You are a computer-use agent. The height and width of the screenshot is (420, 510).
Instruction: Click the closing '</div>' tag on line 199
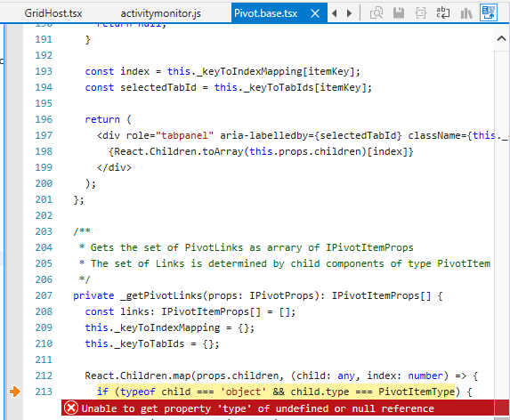[x=114, y=167]
